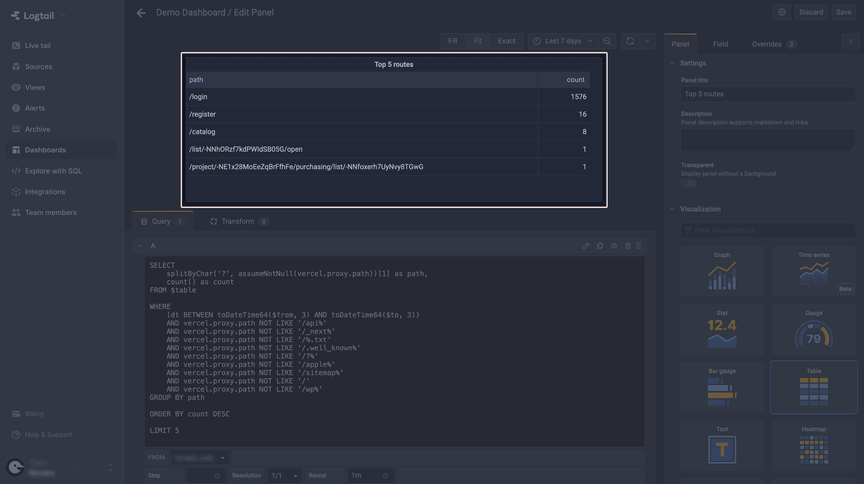The height and width of the screenshot is (484, 864).
Task: Collapse query A row
Action: click(x=141, y=246)
